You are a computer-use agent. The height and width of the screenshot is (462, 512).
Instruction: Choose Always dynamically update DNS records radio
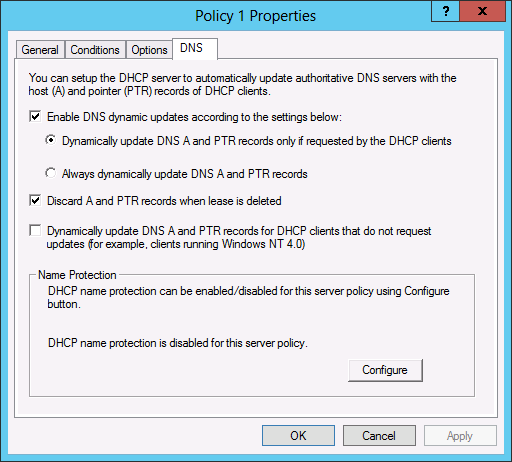pyautogui.click(x=51, y=173)
